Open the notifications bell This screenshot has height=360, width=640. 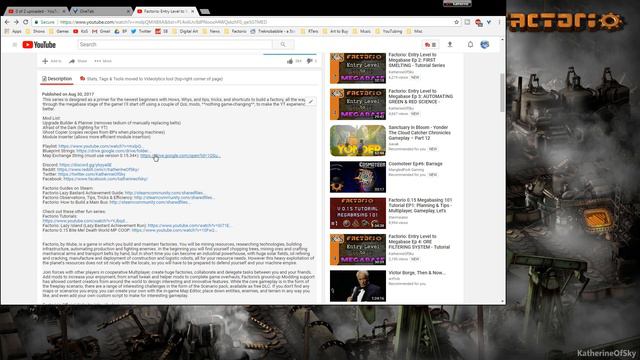point(470,44)
